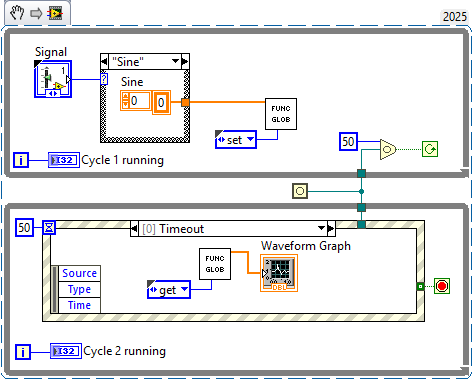Image resolution: width=473 pixels, height=380 pixels.
Task: Click the Sine array index display
Action: (x=136, y=100)
